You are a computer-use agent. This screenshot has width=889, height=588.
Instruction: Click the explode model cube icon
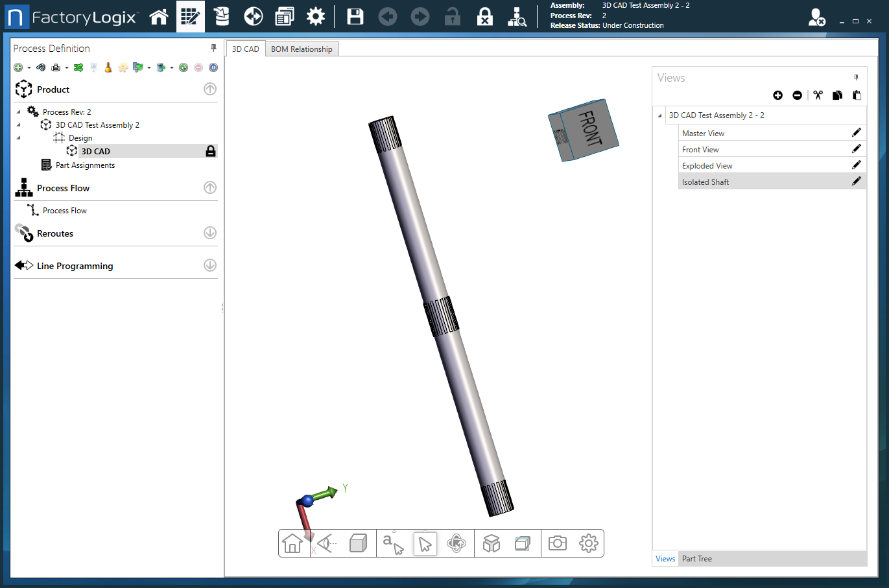point(492,543)
